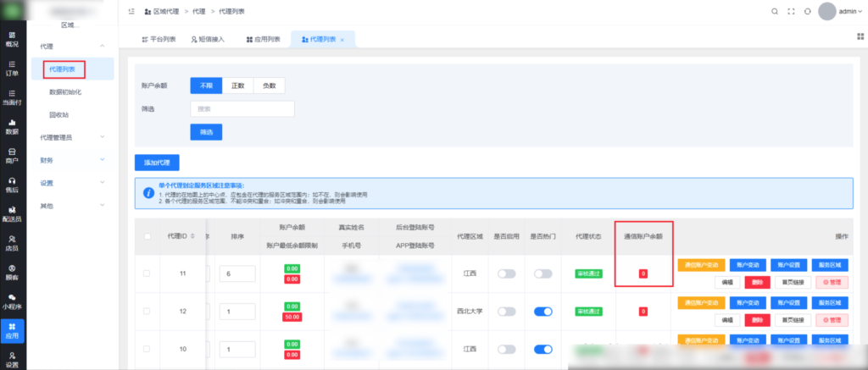Screen dimensions: 868x370
Task: Click the 区域代理 breadcrumb icon
Action: 147,11
